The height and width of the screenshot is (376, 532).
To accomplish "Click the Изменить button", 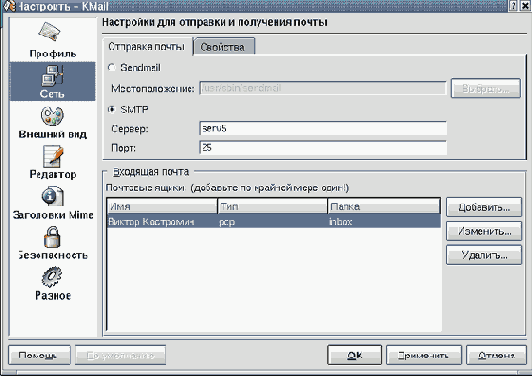I will [484, 231].
